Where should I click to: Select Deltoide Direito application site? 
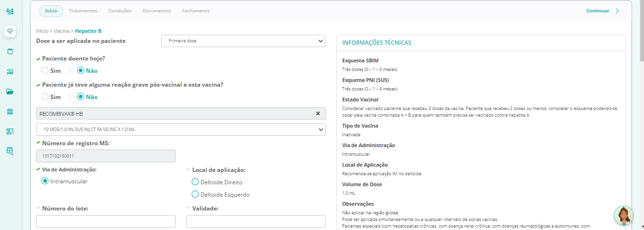[x=195, y=182]
